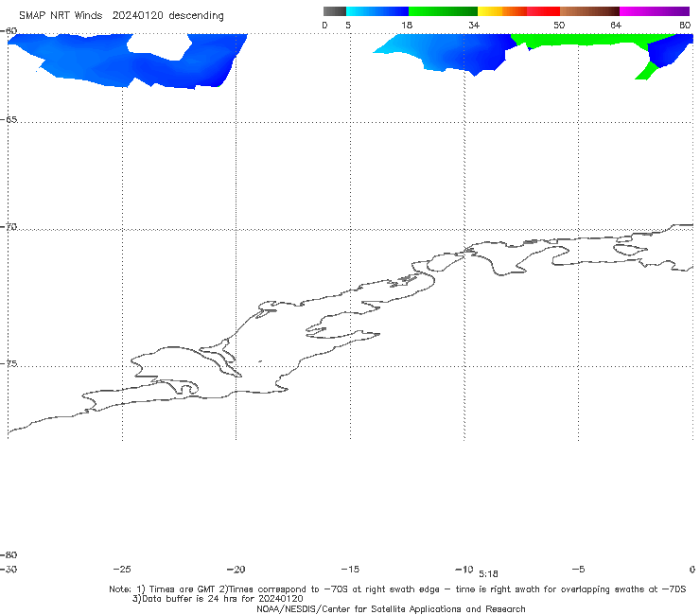Click the color bar label '18'
700x615 pixels.
tap(407, 25)
